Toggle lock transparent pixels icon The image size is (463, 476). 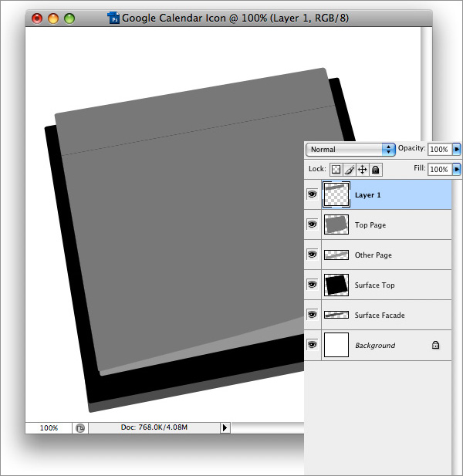[x=336, y=170]
